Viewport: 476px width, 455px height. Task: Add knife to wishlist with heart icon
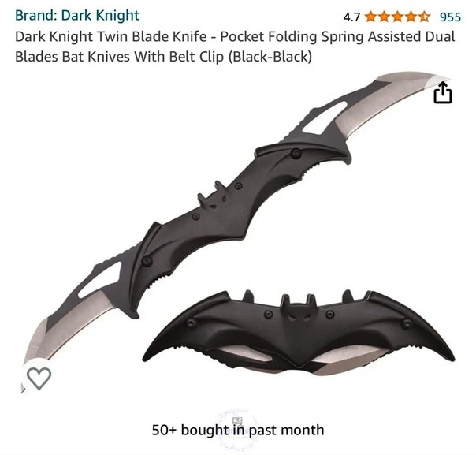pyautogui.click(x=39, y=379)
